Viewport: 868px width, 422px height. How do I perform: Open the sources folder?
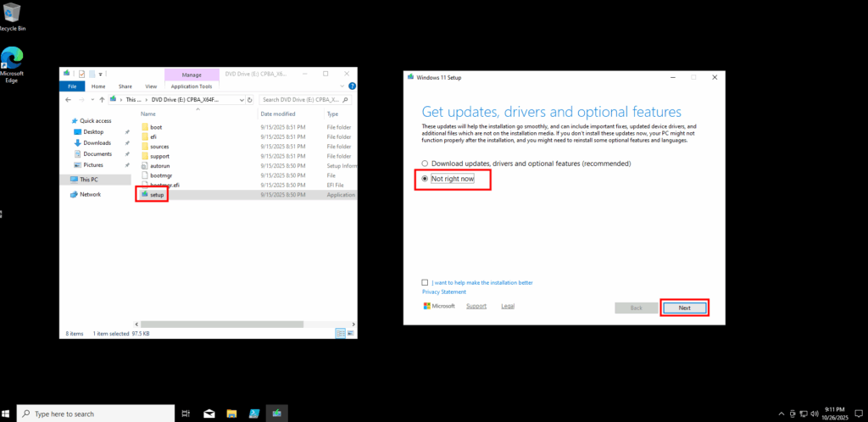(x=159, y=147)
